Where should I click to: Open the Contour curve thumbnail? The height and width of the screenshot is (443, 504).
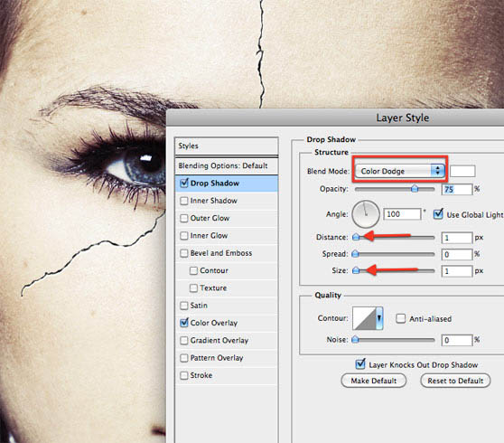point(364,318)
